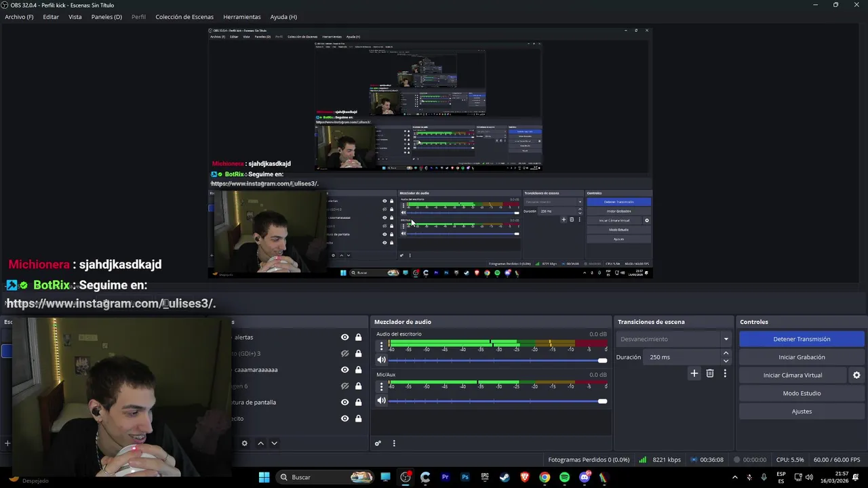The image size is (868, 488).
Task: Open Editar menu
Action: 51,17
